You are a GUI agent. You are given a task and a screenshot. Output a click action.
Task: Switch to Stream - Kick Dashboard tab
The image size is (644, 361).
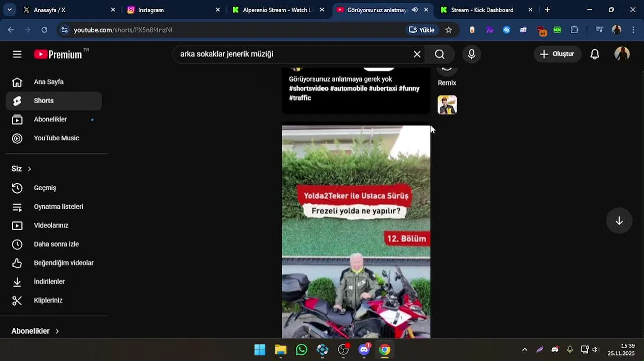[487, 10]
